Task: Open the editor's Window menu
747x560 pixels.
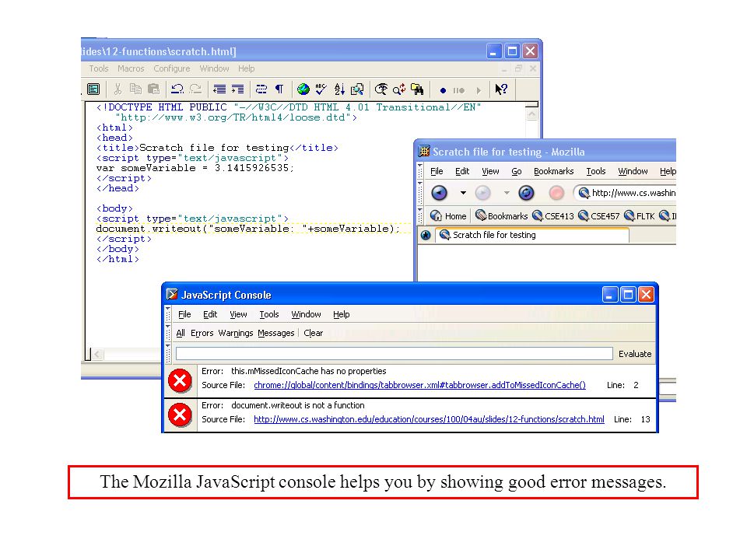Action: 215,68
